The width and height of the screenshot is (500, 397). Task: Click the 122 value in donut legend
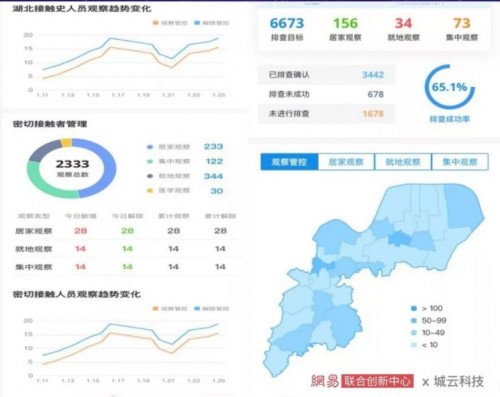point(214,161)
